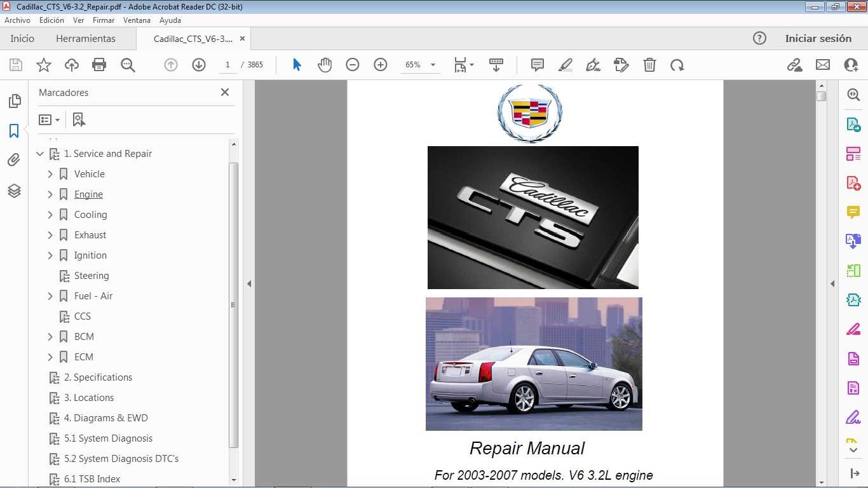The height and width of the screenshot is (488, 868).
Task: Print the document using printer icon
Action: pos(99,65)
